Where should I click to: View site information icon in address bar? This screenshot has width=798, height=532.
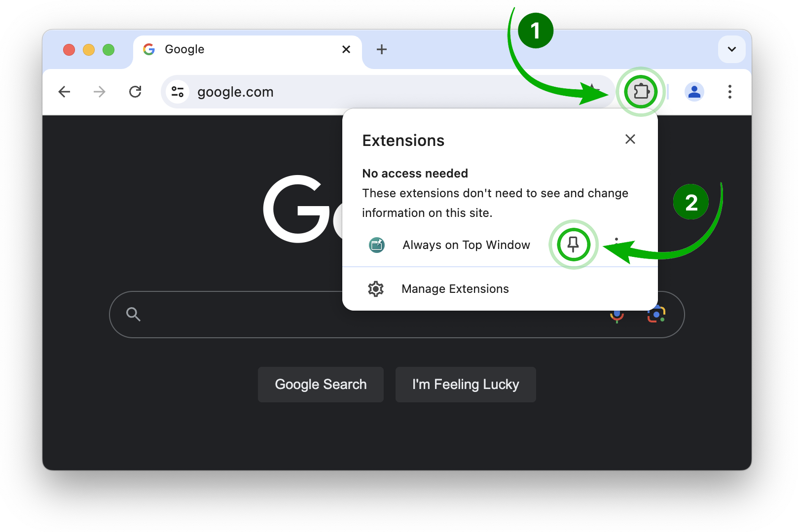coord(178,92)
